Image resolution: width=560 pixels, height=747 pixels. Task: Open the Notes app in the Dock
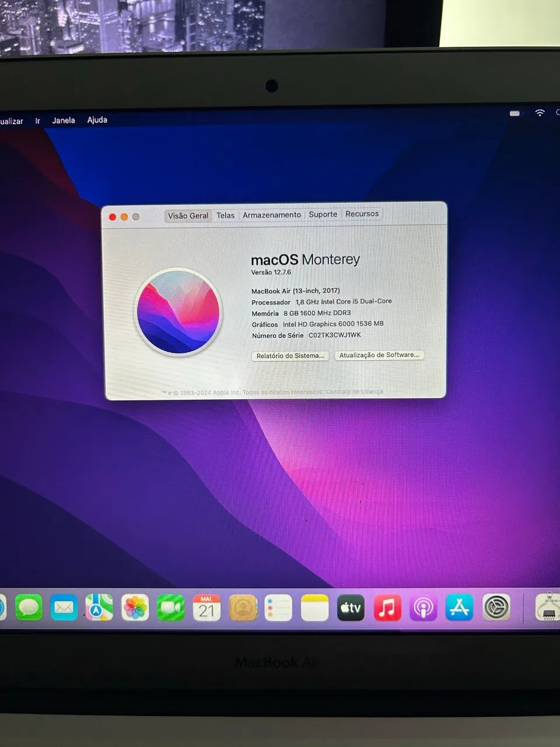(315, 608)
